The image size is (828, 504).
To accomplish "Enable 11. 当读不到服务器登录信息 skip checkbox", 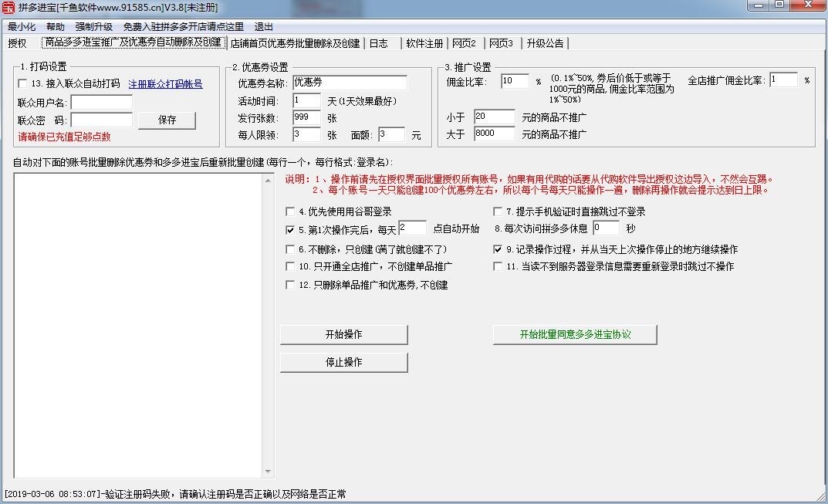I will click(x=498, y=266).
